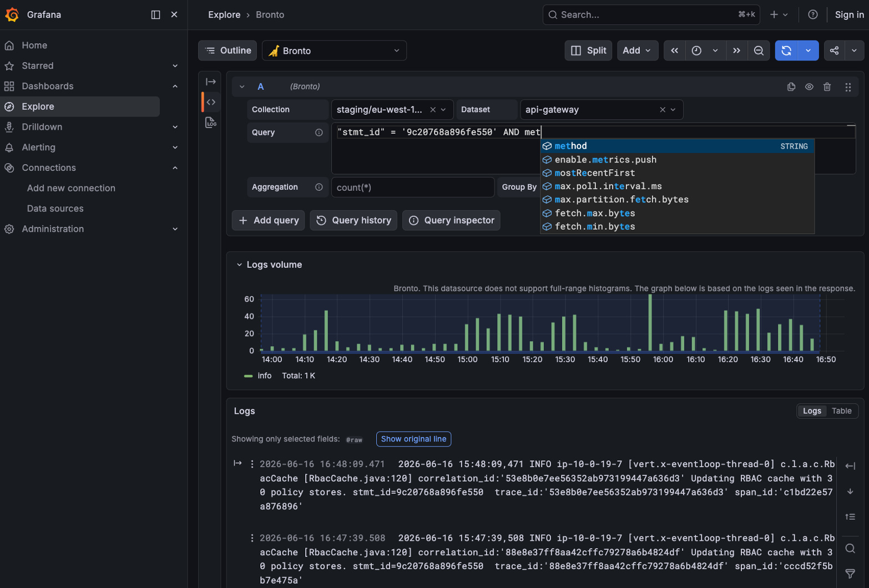Click the Grafana logo icon
The width and height of the screenshot is (869, 588).
(12, 14)
